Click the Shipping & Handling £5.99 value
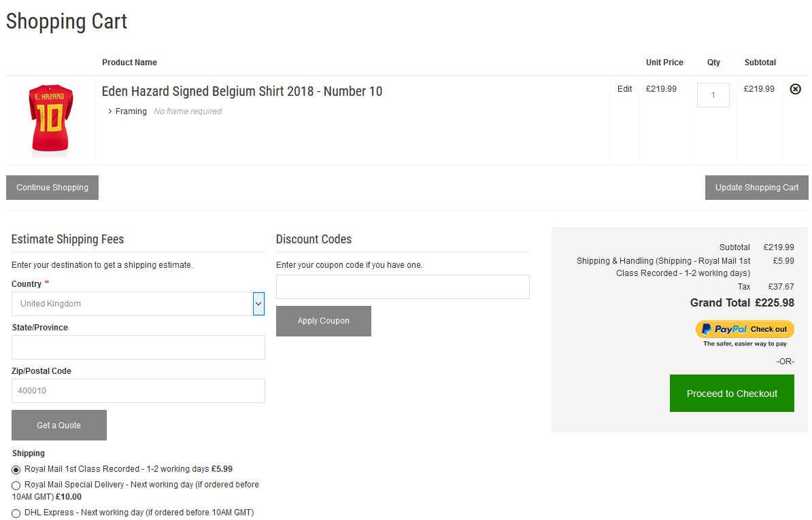Viewport: 812px width, 520px height. pyautogui.click(x=783, y=261)
